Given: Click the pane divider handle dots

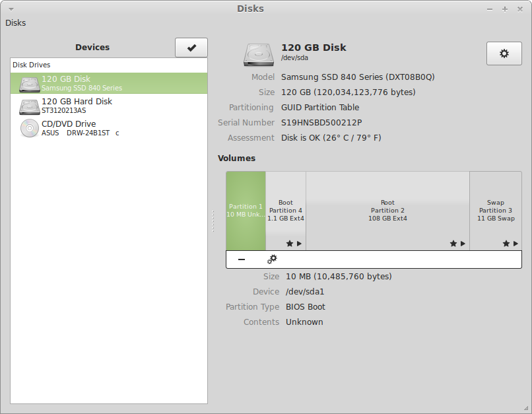Looking at the screenshot, I should tap(213, 221).
